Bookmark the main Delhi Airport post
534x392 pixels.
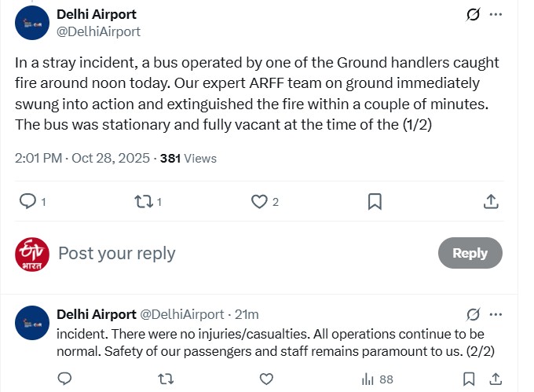[375, 202]
